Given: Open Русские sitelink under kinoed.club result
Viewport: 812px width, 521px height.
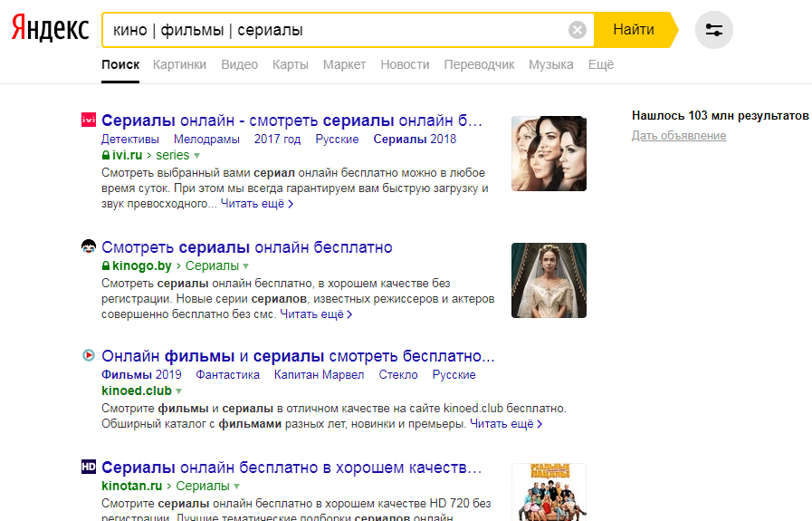Looking at the screenshot, I should [x=454, y=375].
